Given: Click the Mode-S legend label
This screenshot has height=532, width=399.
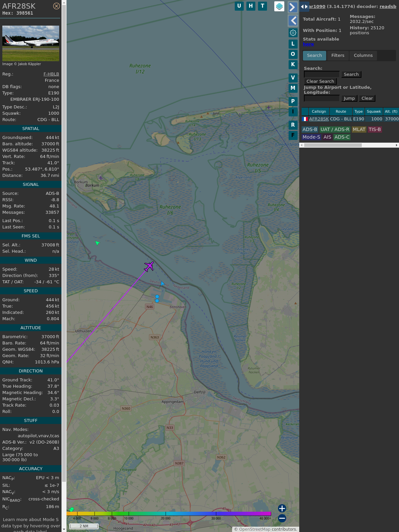Looking at the screenshot, I should click(x=311, y=137).
